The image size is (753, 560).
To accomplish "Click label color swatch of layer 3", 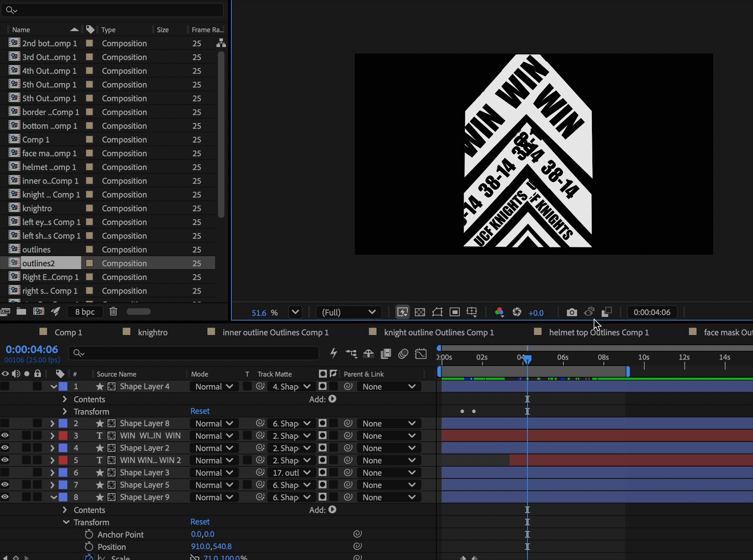I will coord(63,436).
